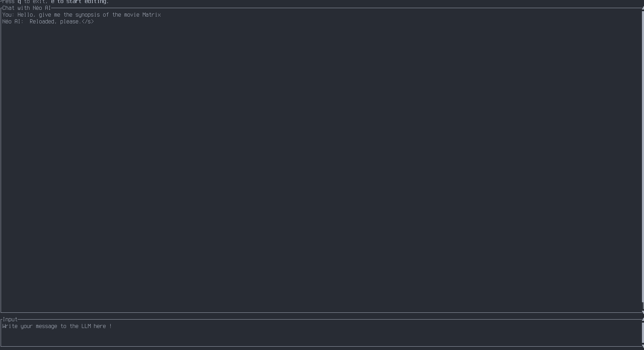This screenshot has height=350, width=644.
Task: Click the 'Chat with Néo AI' panel title
Action: (26, 8)
